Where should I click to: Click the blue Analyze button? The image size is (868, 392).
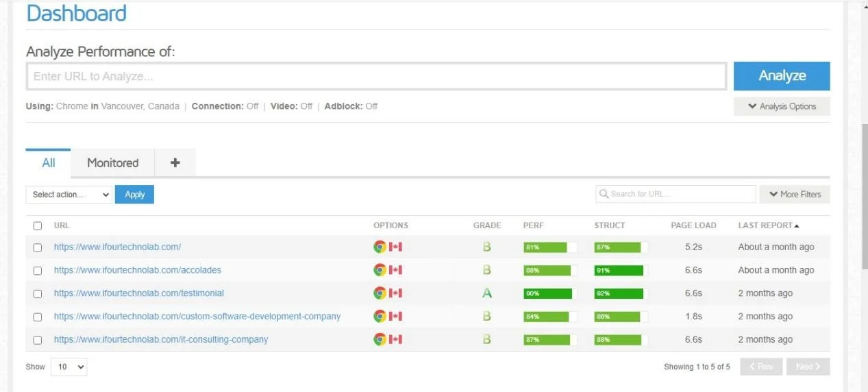click(782, 76)
